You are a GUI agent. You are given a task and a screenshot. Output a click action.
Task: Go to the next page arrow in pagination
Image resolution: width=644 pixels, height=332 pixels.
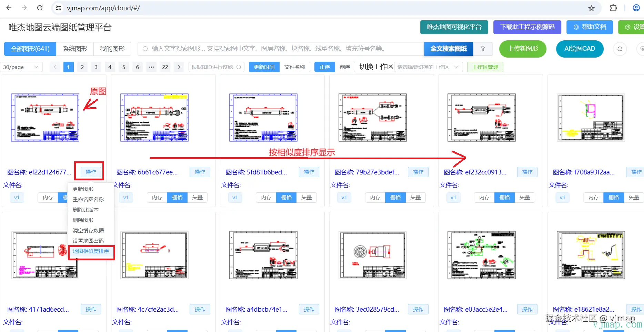pos(179,67)
